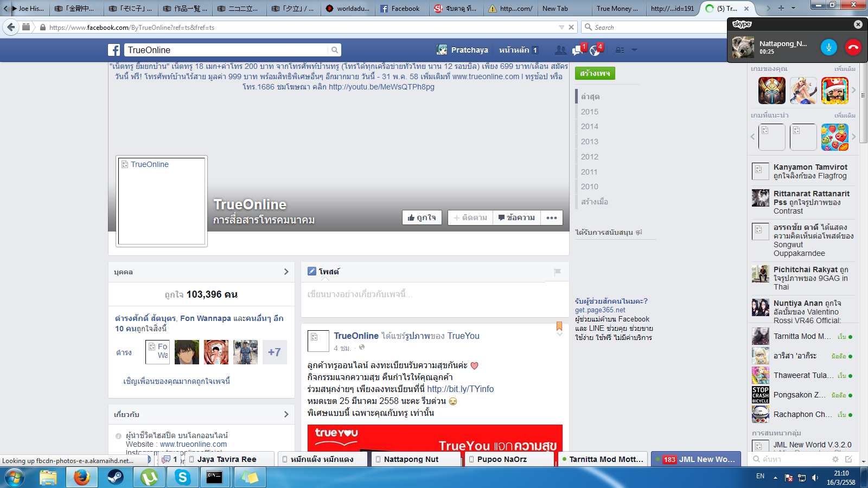Screen dimensions: 868x488
Task: Open the pirate game icon in your games
Action: click(x=834, y=91)
